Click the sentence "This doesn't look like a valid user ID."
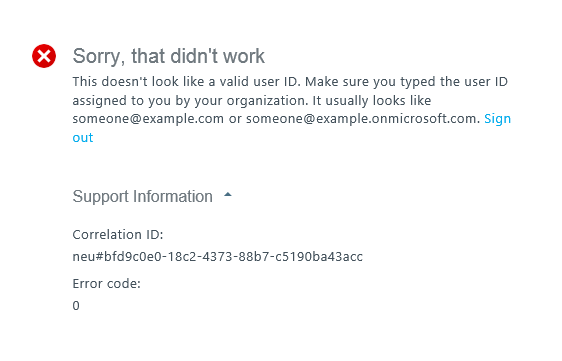Viewport: 562px width, 361px height. [x=186, y=82]
